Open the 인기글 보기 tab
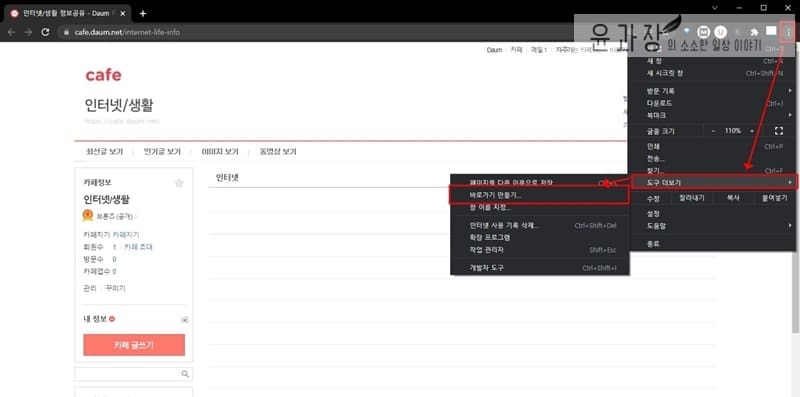The image size is (800, 397). click(x=162, y=152)
